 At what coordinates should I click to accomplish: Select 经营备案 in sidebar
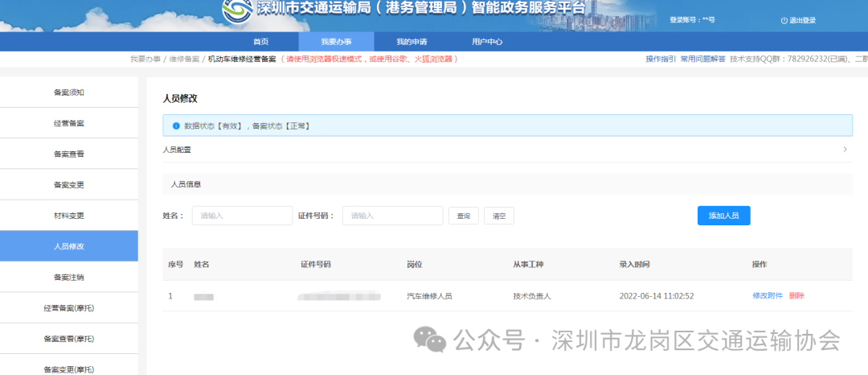click(x=68, y=123)
